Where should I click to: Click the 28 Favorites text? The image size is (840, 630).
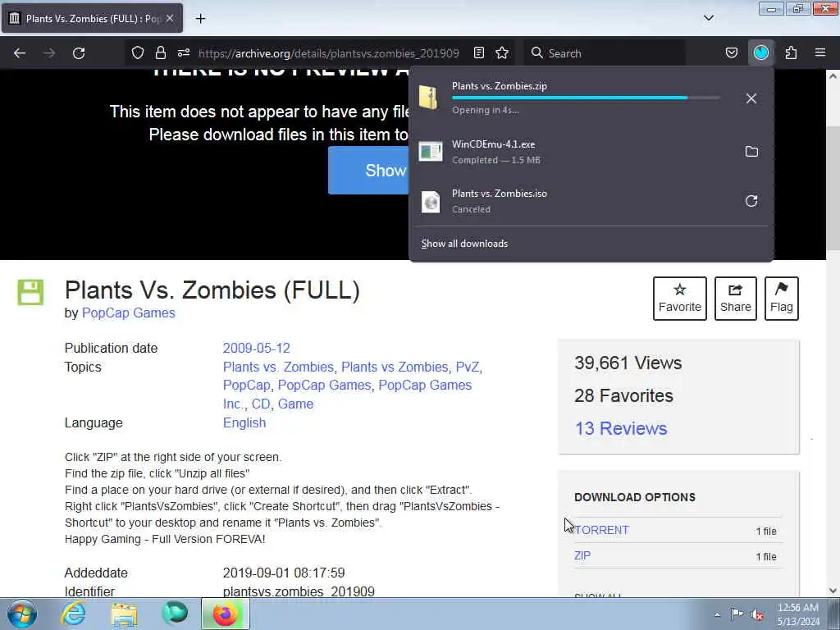[623, 396]
